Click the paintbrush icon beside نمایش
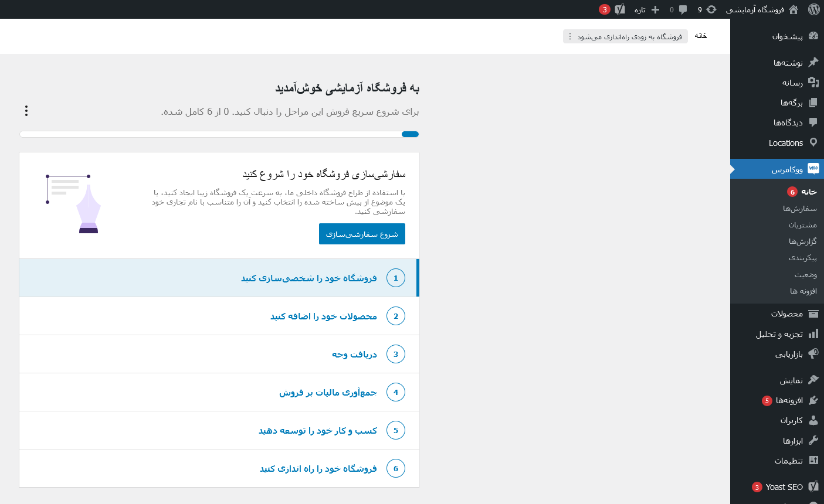The height and width of the screenshot is (504, 824). point(813,380)
